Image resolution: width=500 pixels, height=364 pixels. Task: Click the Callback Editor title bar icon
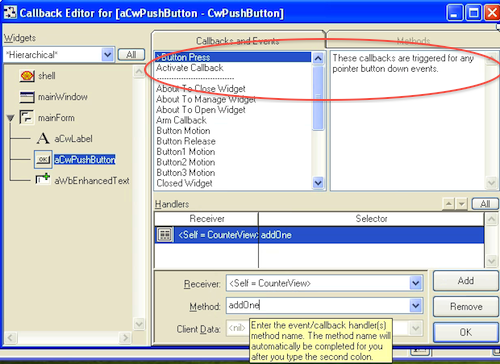[10, 13]
